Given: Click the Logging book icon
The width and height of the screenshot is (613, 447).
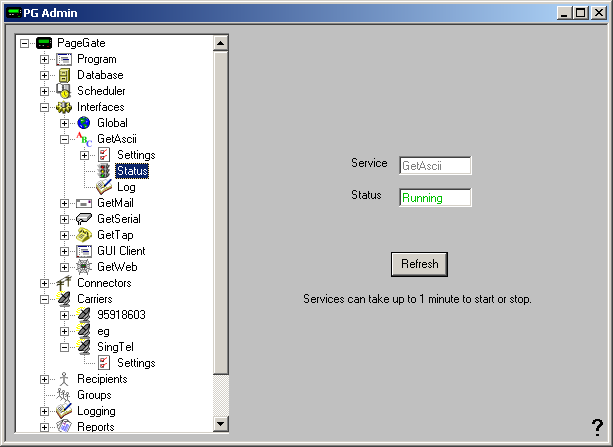Looking at the screenshot, I should coord(64,411).
